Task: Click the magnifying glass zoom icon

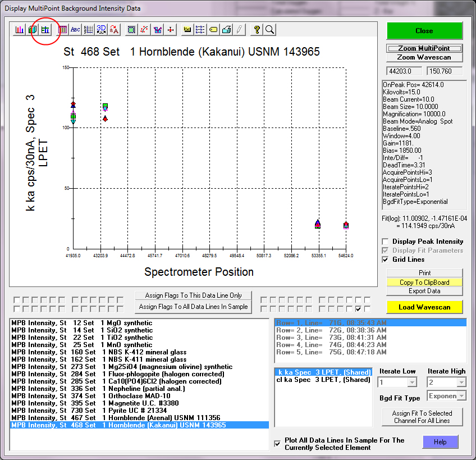Action: click(x=269, y=30)
